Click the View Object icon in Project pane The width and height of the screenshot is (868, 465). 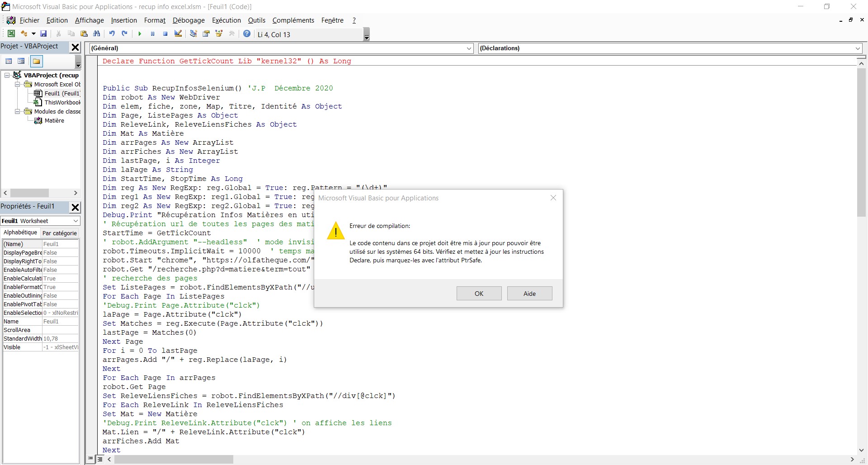point(21,61)
